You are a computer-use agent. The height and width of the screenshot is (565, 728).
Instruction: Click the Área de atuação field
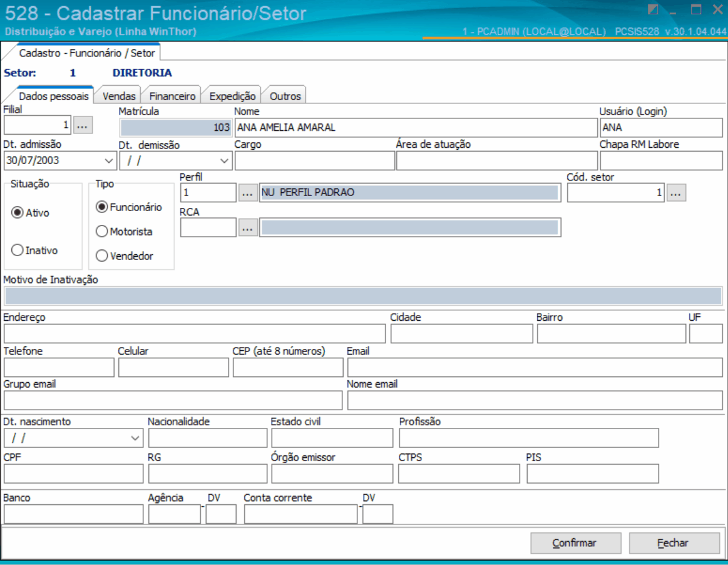pyautogui.click(x=497, y=161)
